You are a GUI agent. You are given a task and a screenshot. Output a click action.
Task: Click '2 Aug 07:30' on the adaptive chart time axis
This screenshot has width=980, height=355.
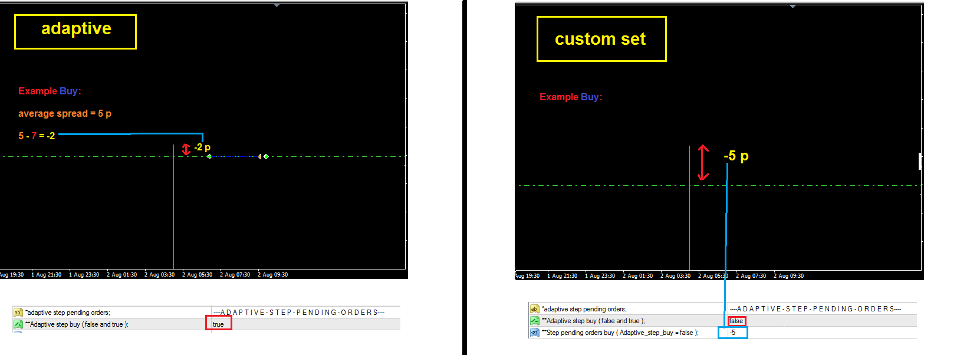coord(235,275)
